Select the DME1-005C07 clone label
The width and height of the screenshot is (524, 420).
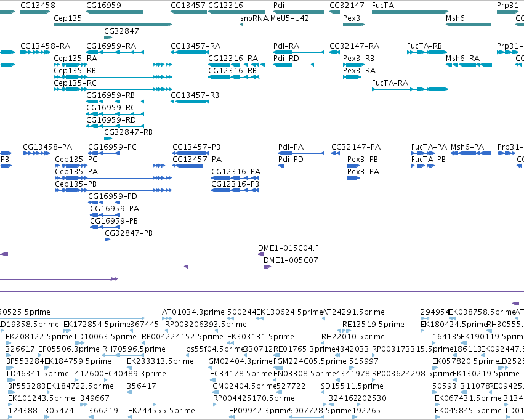(x=291, y=260)
